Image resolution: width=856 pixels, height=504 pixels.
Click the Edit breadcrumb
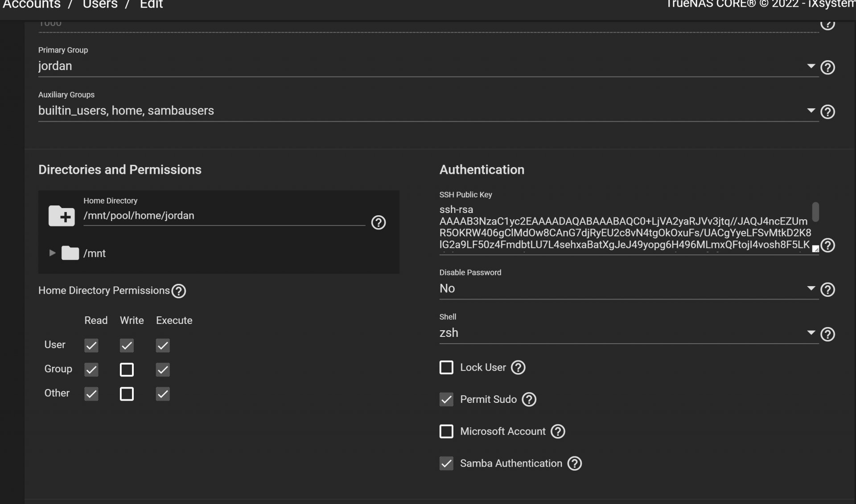[x=152, y=4]
